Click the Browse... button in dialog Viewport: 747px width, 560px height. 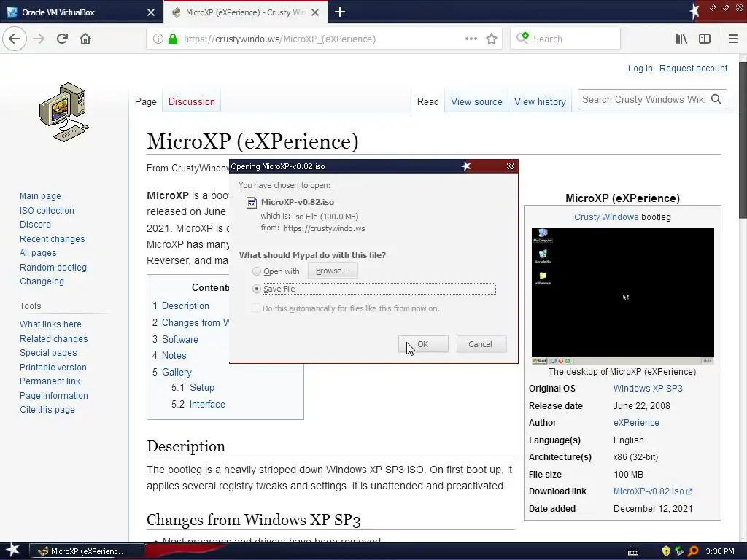(332, 271)
